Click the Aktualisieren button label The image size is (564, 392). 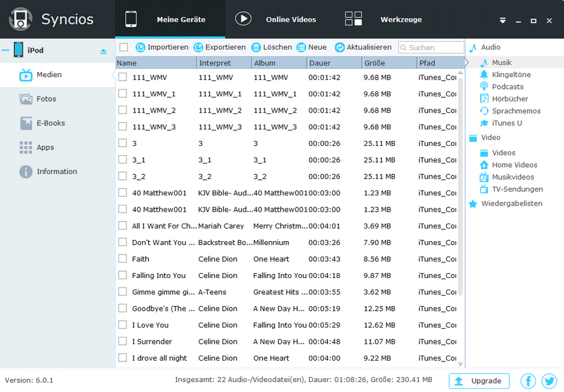coord(369,47)
